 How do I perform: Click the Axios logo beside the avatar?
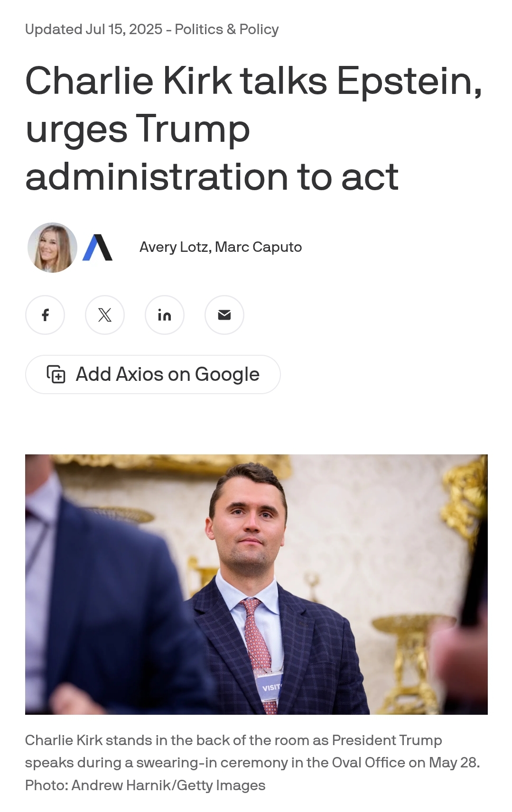(x=98, y=248)
